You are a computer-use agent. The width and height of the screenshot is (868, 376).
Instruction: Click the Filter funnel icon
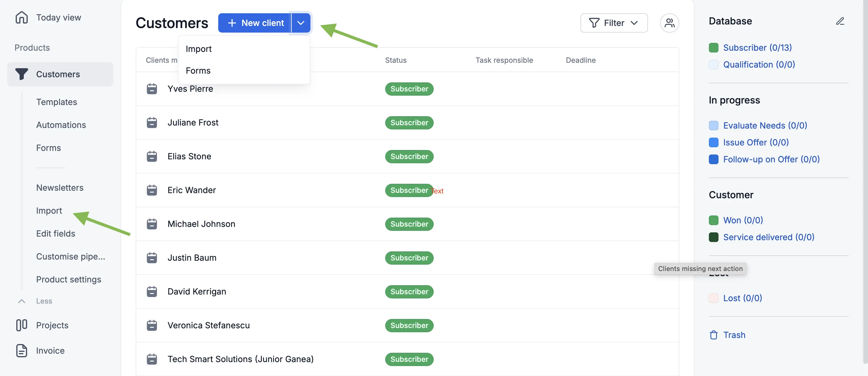pos(594,23)
